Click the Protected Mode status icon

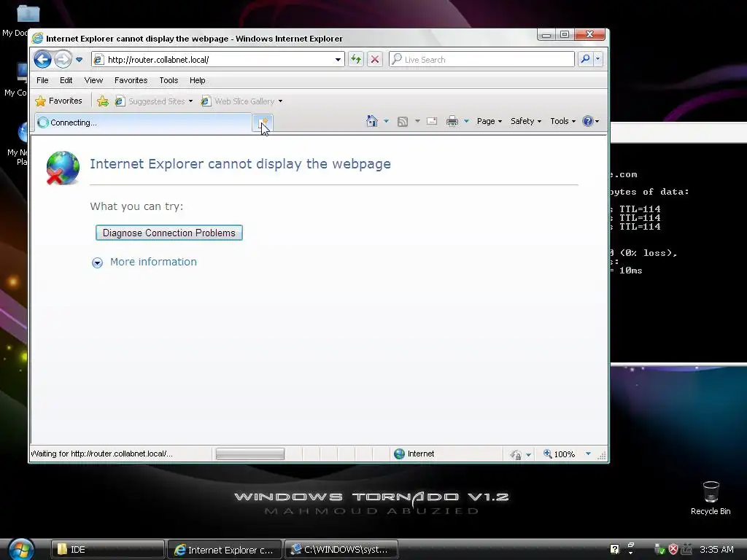516,454
